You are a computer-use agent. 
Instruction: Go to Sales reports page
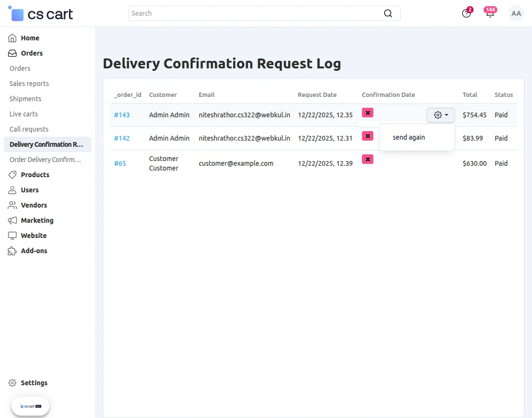point(29,84)
